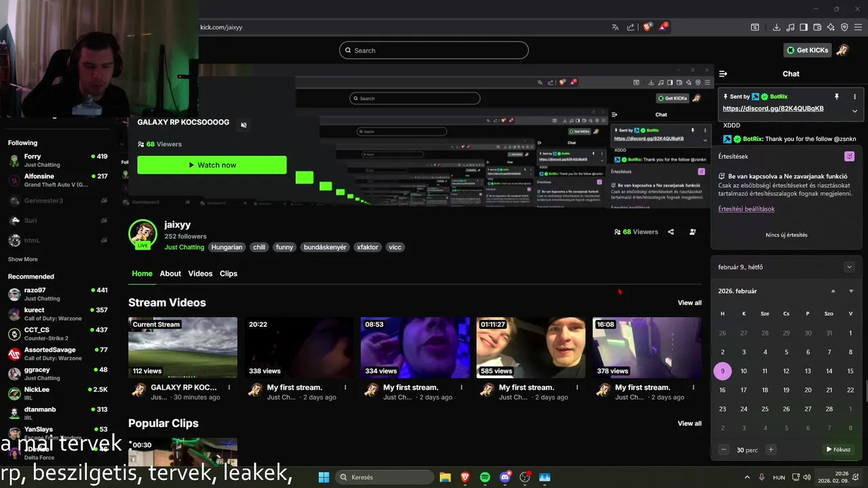Click the pin icon on BotRix message
Viewport: 868px width, 488px height.
pyautogui.click(x=837, y=97)
